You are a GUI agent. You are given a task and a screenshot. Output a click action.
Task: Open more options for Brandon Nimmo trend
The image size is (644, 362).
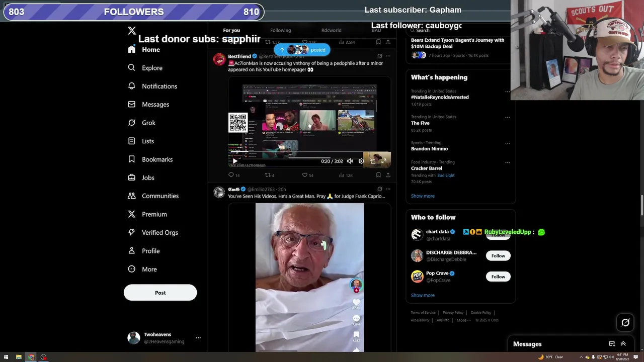pyautogui.click(x=507, y=143)
